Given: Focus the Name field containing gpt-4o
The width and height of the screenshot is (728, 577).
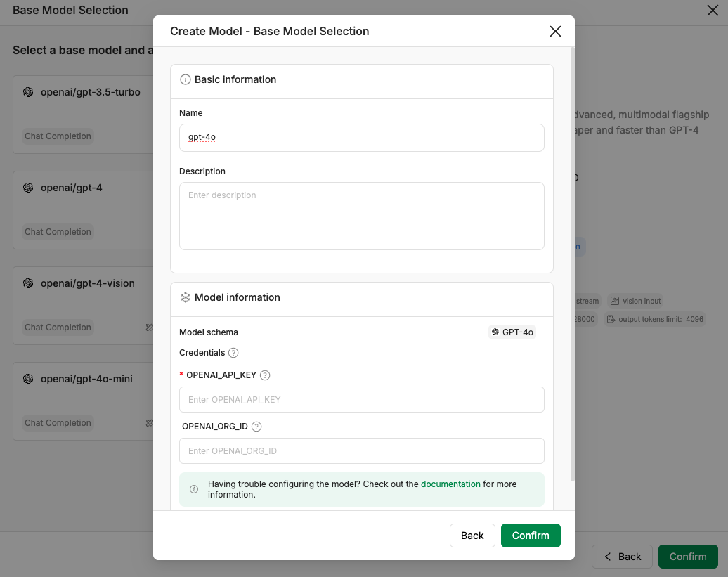Looking at the screenshot, I should (x=362, y=138).
